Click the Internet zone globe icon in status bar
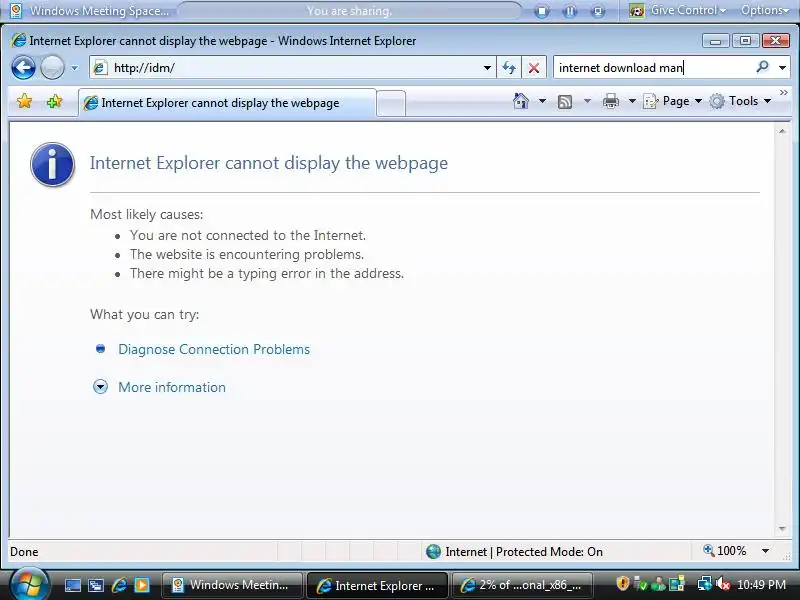800x600 pixels. [433, 551]
